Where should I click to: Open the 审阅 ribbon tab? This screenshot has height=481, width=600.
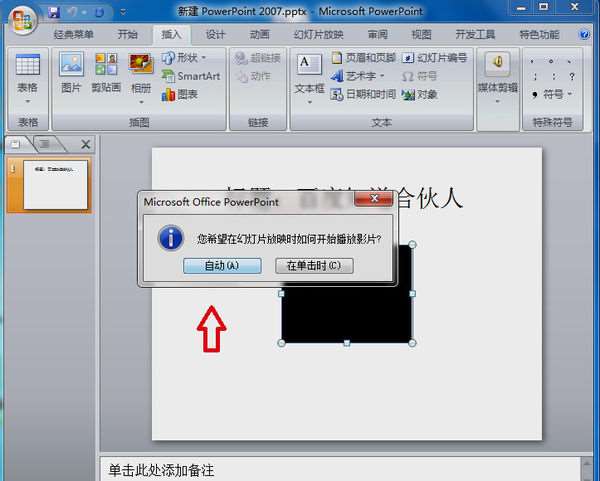point(378,35)
